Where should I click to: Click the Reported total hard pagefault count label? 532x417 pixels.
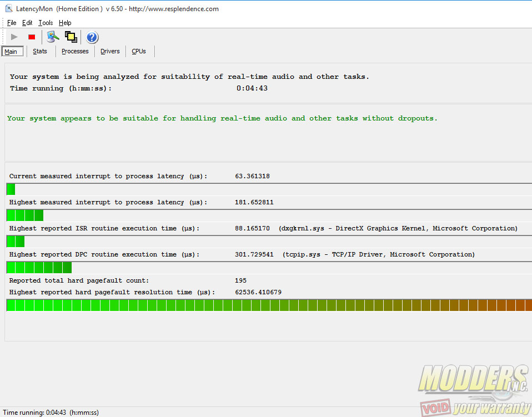79,280
